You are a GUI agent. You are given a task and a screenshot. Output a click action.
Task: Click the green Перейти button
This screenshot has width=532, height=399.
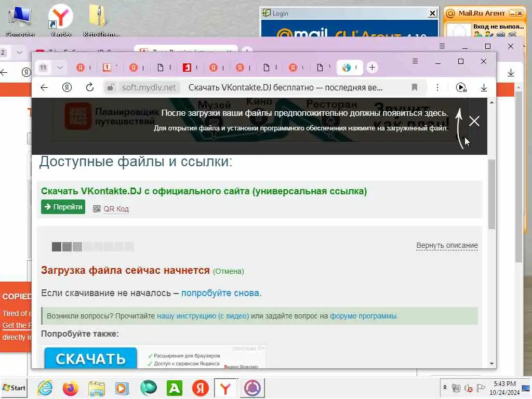63,207
